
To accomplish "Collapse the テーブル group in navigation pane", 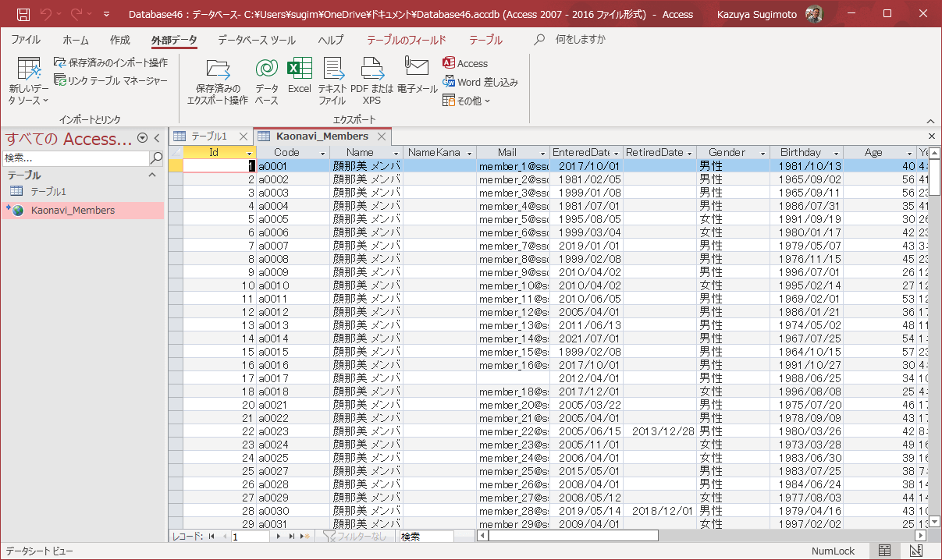I will (x=152, y=175).
